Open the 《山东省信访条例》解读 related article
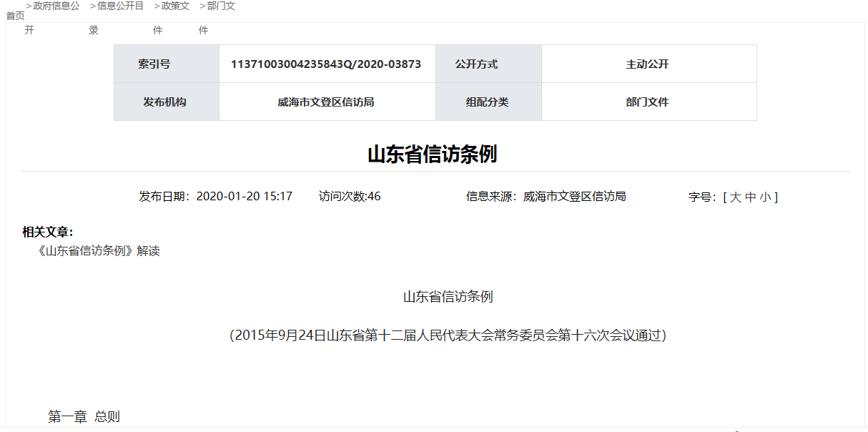868x432 pixels. 98,251
